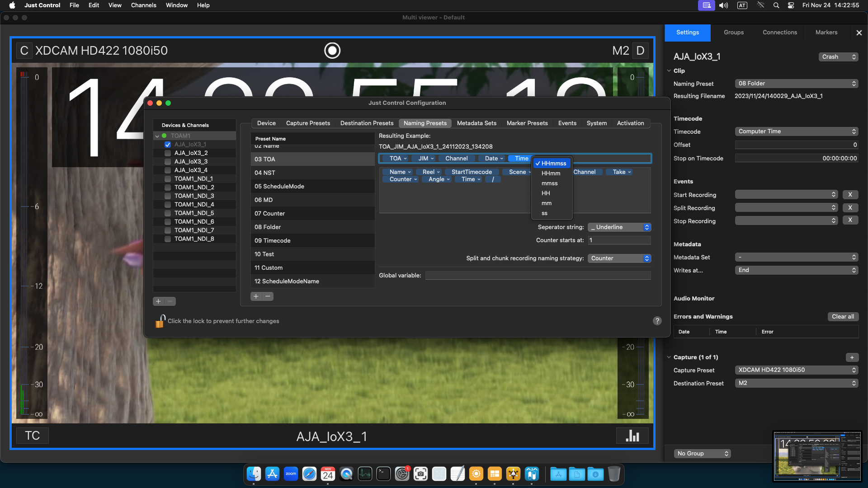Add a capture with the plus button

coord(852,357)
